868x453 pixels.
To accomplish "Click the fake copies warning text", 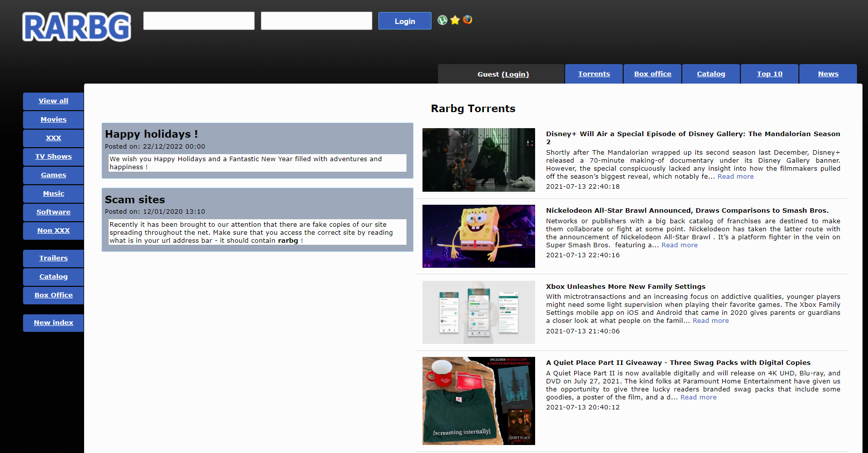I will pyautogui.click(x=258, y=232).
